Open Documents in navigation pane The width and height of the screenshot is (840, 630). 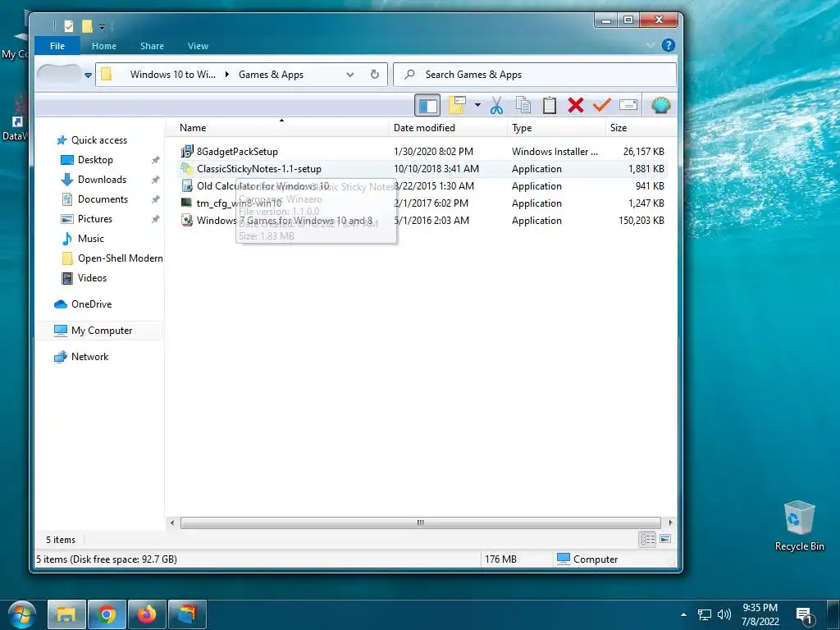(x=103, y=199)
